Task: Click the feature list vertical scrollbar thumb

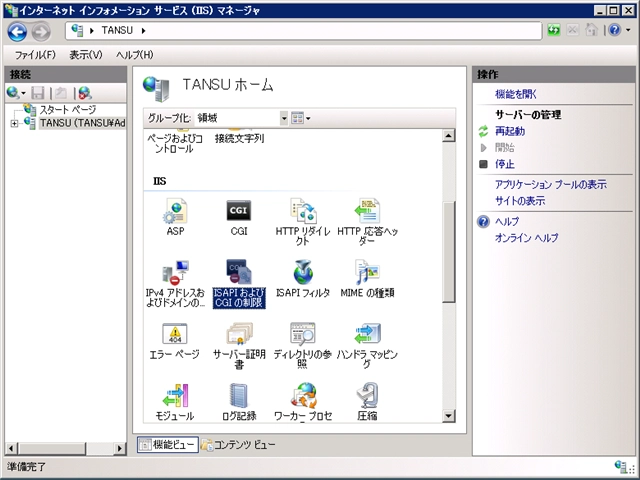Action: coord(449,252)
